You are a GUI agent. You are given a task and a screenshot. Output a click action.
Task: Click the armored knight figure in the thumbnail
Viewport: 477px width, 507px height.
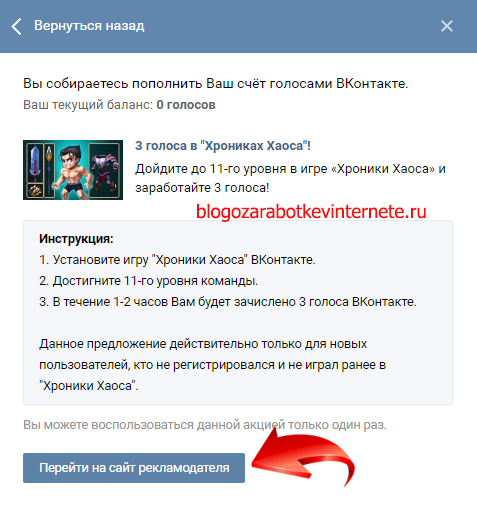coord(104,170)
